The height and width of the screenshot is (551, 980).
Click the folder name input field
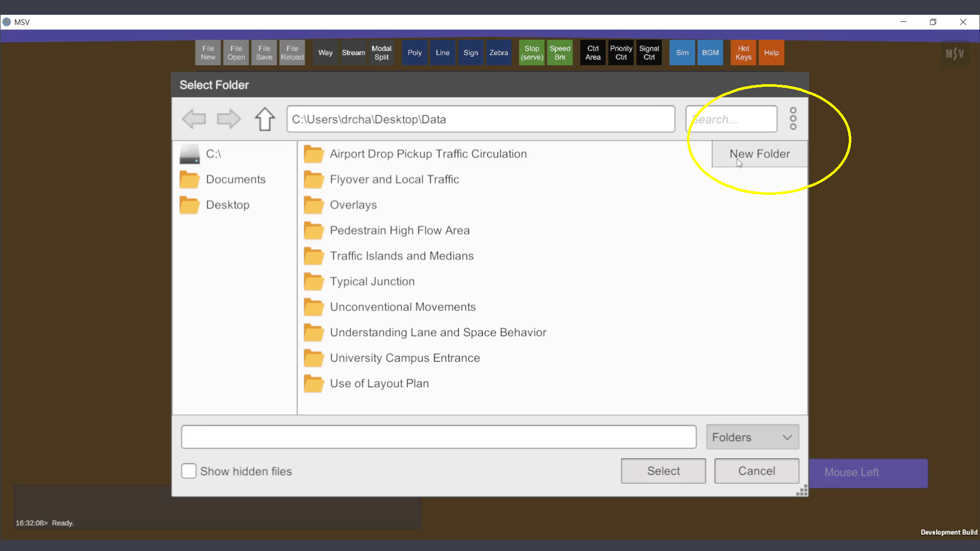pos(438,437)
